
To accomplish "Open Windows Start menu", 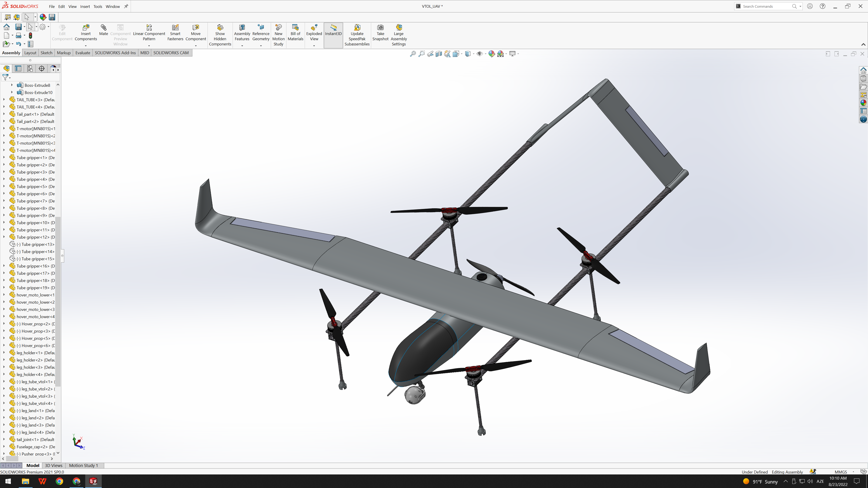I will tap(8, 481).
